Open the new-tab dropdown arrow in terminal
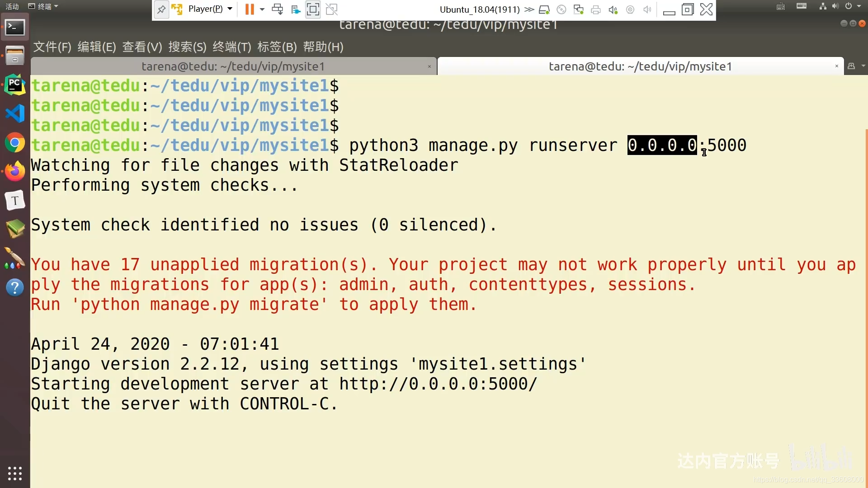This screenshot has height=488, width=868. pos(863,66)
